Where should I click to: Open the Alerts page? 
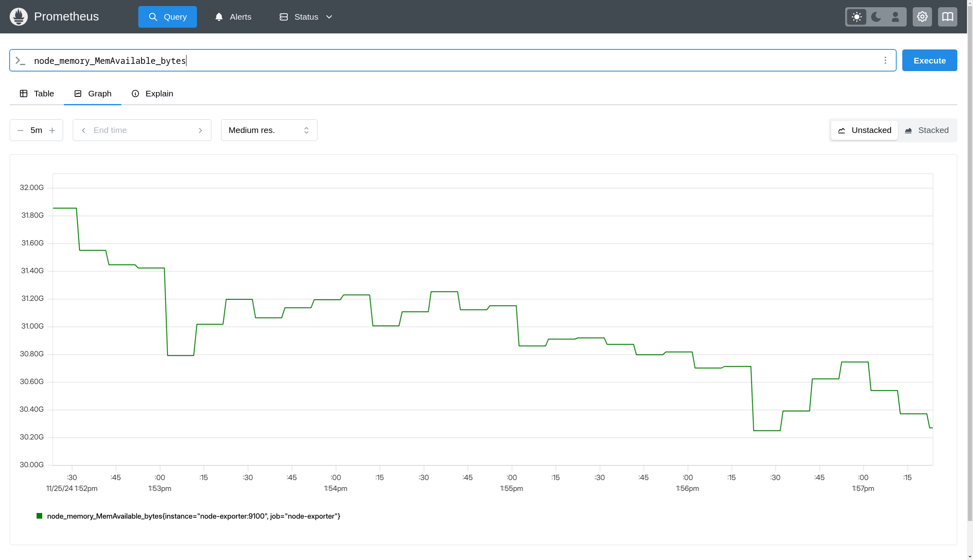[x=233, y=17]
